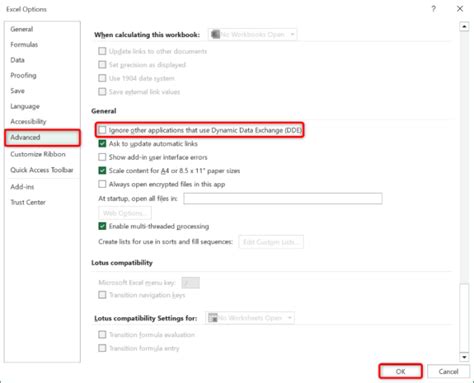Toggle Save external link values checkbox
The width and height of the screenshot is (474, 383).
pos(102,92)
